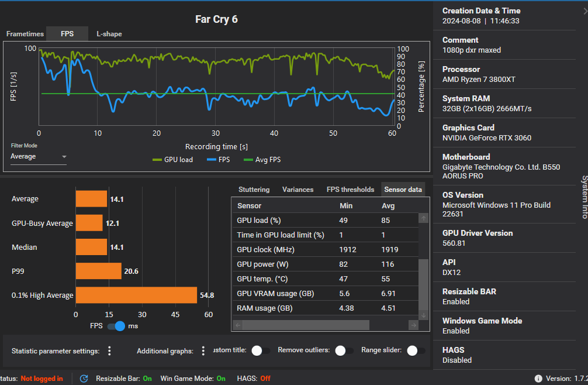Screen dimensions: 588x385
Task: Click sensor table horizontal scrollbar thumb
Action: click(x=306, y=325)
